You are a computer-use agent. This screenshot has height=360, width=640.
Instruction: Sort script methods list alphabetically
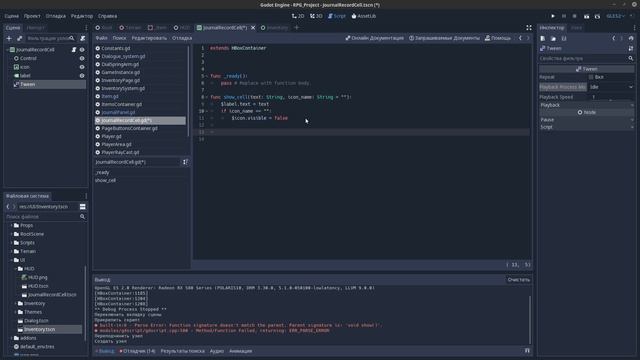coord(185,162)
